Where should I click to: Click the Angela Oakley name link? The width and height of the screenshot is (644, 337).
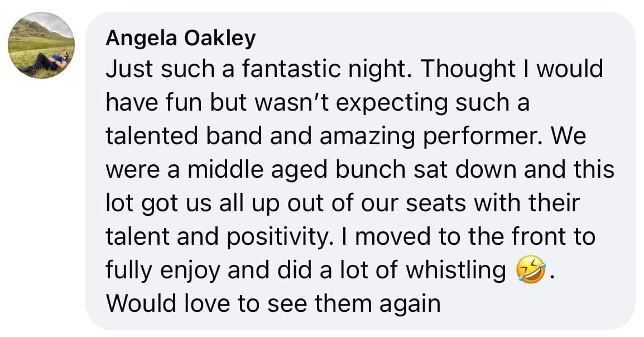click(181, 39)
